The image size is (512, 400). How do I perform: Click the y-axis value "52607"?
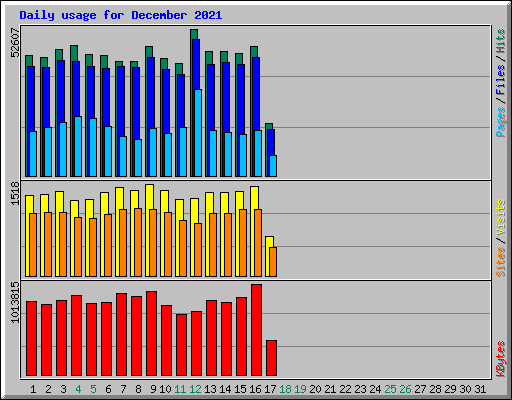point(15,43)
